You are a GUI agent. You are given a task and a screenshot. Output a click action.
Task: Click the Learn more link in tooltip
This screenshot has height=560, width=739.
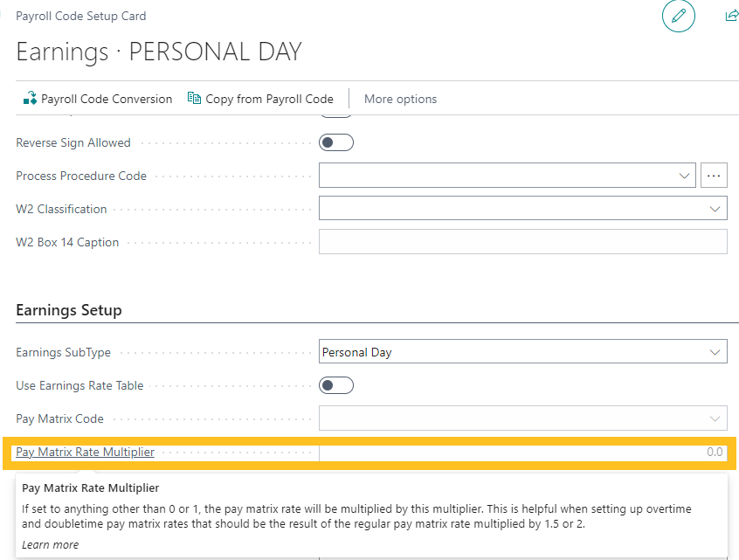[50, 544]
